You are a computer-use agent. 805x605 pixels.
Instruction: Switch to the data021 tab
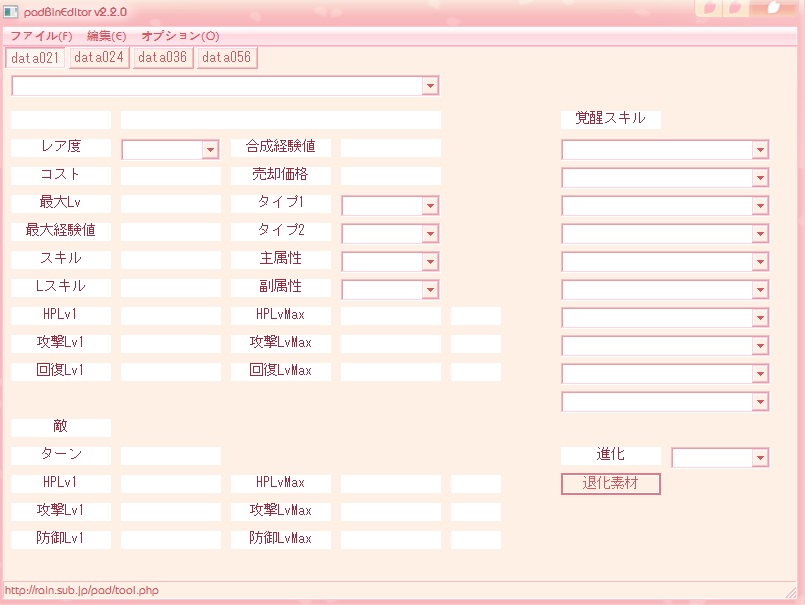pyautogui.click(x=35, y=58)
